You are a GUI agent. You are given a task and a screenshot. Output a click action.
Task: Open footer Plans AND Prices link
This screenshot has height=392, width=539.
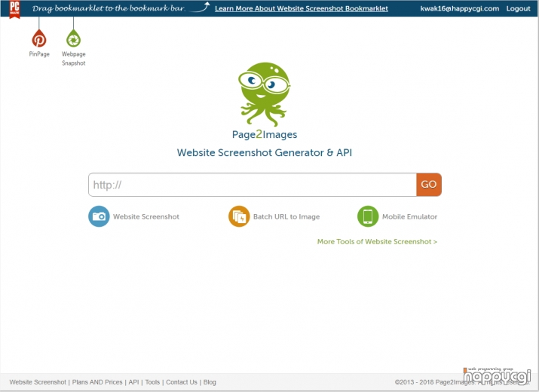pyautogui.click(x=97, y=382)
